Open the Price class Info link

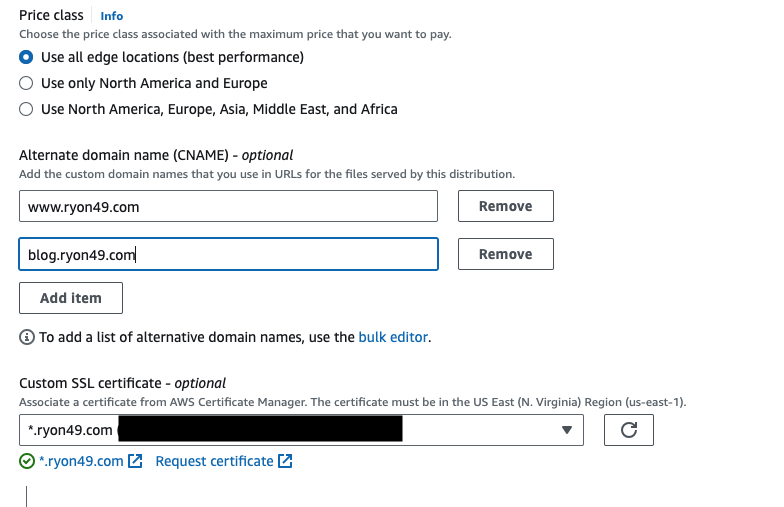click(112, 16)
